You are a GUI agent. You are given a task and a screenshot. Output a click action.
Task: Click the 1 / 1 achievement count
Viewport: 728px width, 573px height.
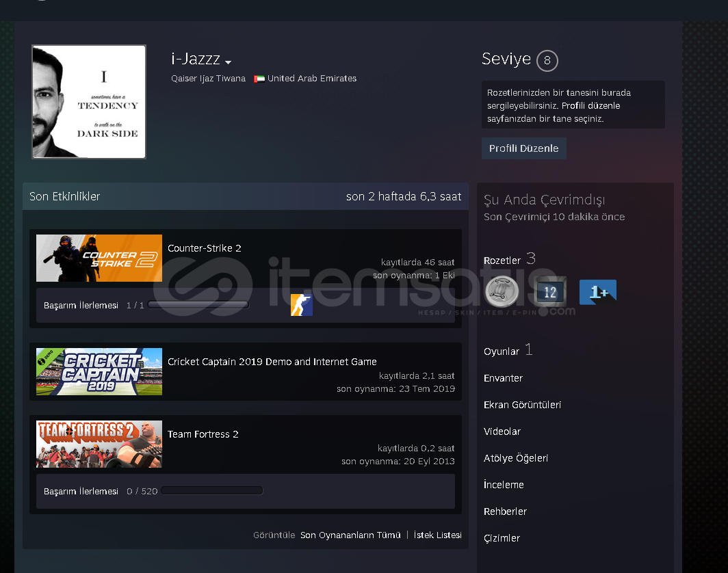[x=135, y=305]
